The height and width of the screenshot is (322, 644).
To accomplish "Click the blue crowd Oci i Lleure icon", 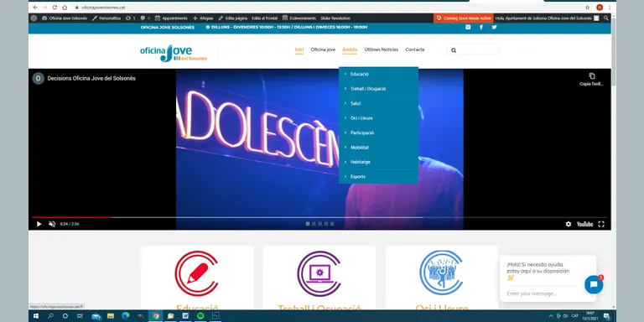I will pos(442,273).
